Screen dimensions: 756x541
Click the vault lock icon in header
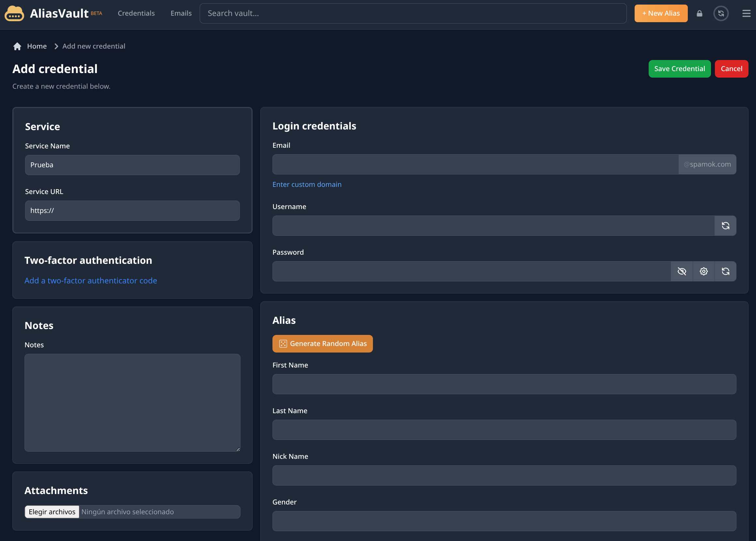coord(699,13)
